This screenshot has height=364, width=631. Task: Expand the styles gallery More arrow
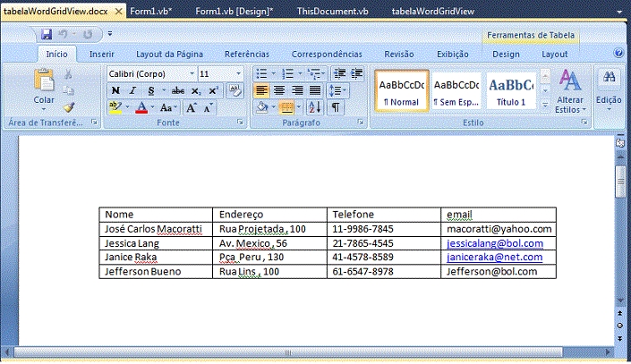545,106
